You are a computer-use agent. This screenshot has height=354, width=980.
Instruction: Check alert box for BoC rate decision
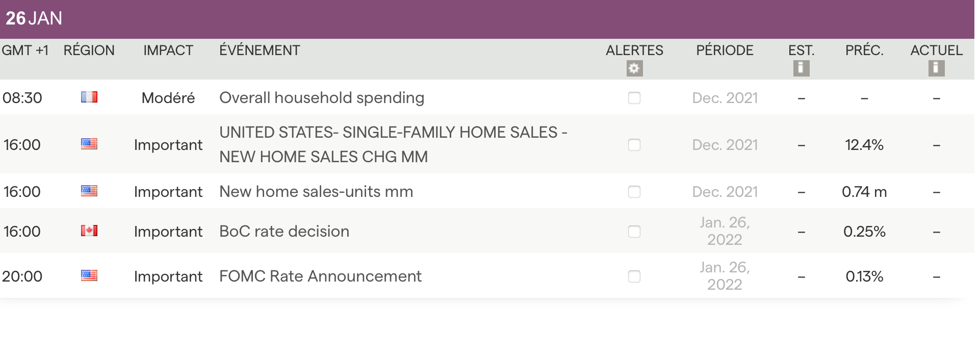pos(634,232)
